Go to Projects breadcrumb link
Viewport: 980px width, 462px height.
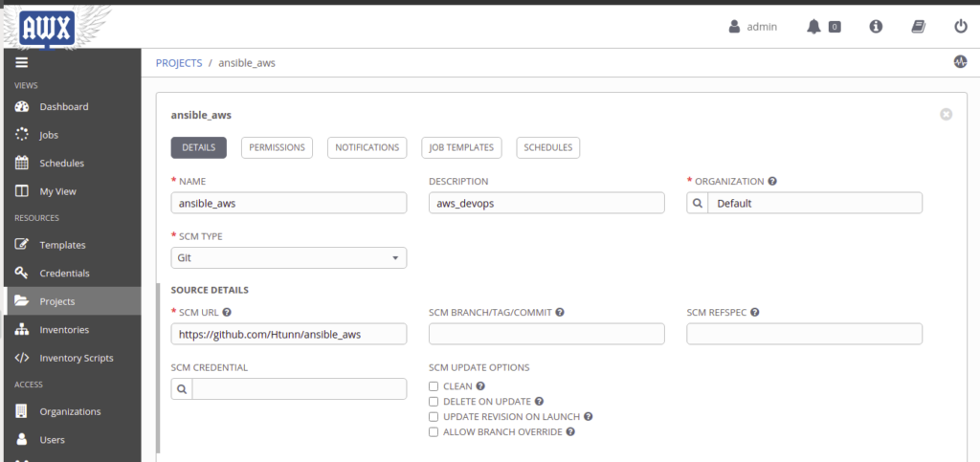(179, 63)
